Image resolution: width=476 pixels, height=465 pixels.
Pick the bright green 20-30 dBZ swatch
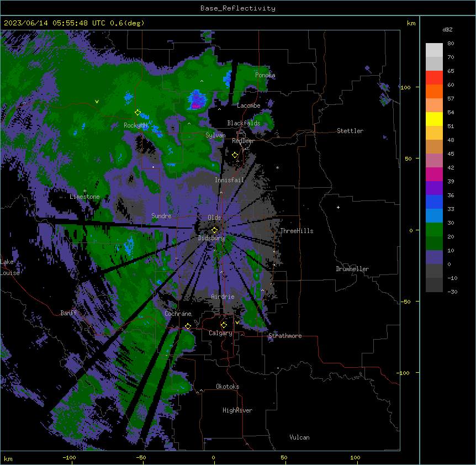point(434,230)
